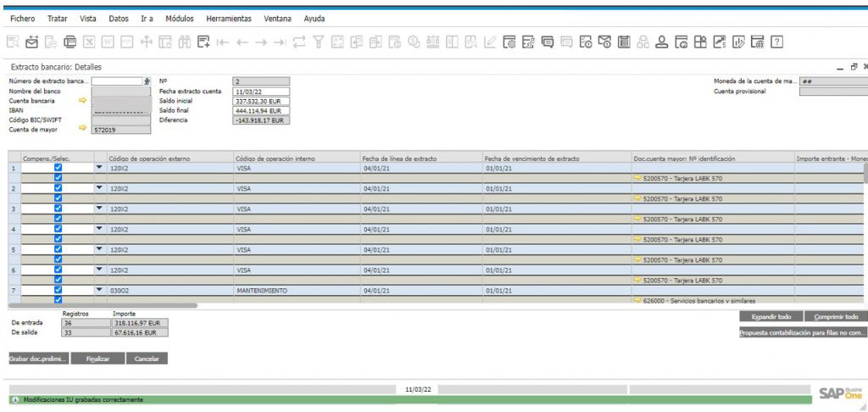The height and width of the screenshot is (412, 868).
Task: Click the Fecha extracto cuenta date field
Action: [x=261, y=92]
